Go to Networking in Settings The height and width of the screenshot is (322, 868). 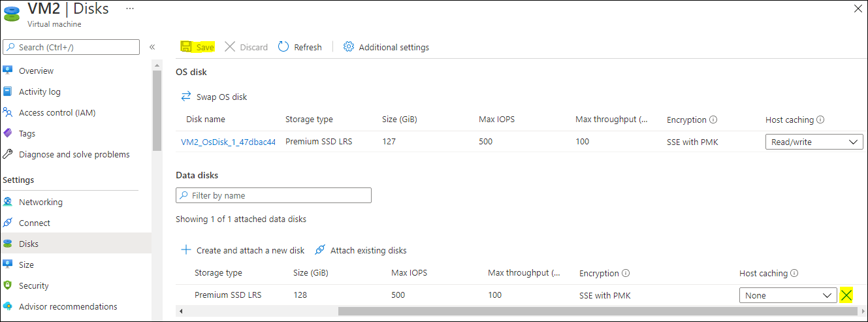(x=40, y=202)
